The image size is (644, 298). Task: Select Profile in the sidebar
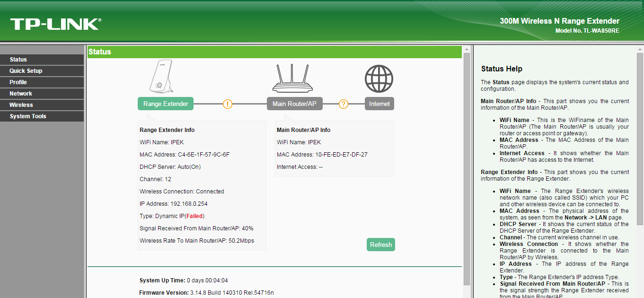[x=42, y=82]
